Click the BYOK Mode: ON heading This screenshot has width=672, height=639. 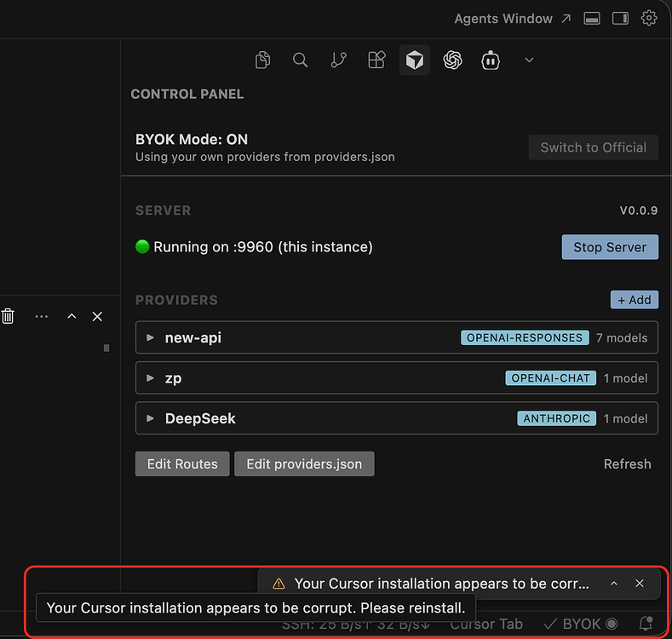pos(192,140)
